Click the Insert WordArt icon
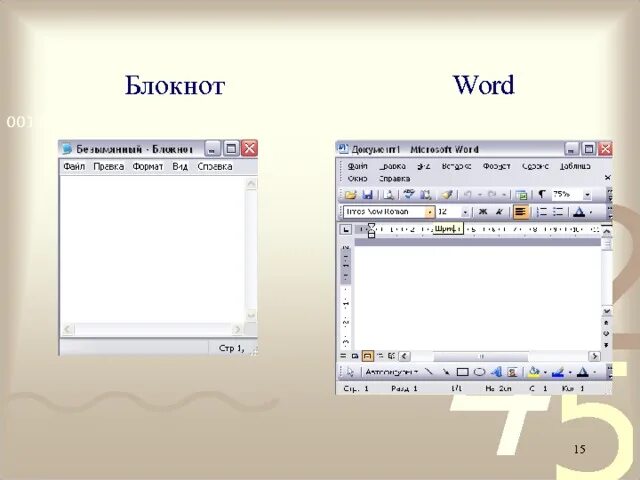Image resolution: width=640 pixels, height=480 pixels. click(496, 372)
